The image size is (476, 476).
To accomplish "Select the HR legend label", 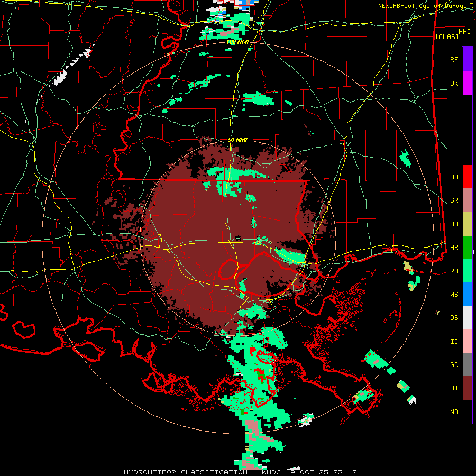I will 454,248.
